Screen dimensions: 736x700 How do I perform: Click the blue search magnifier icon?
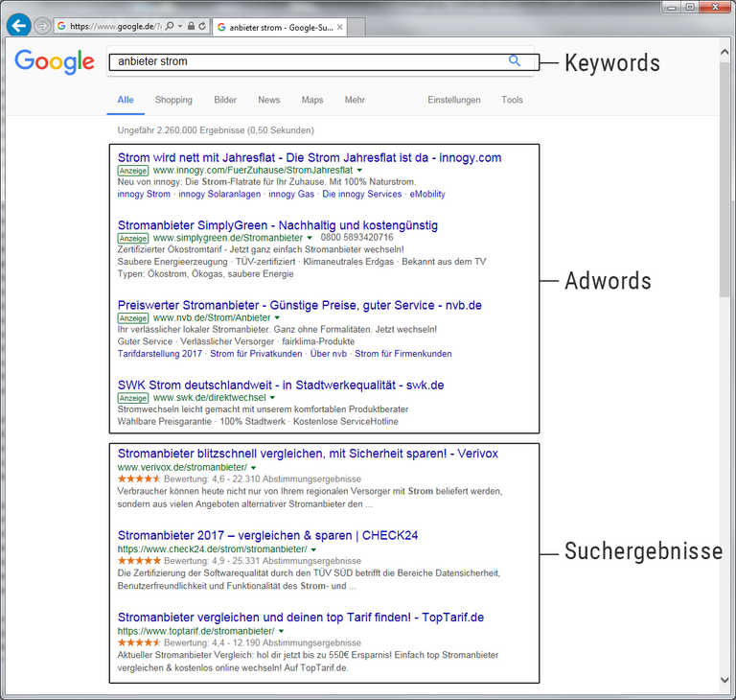[x=515, y=61]
